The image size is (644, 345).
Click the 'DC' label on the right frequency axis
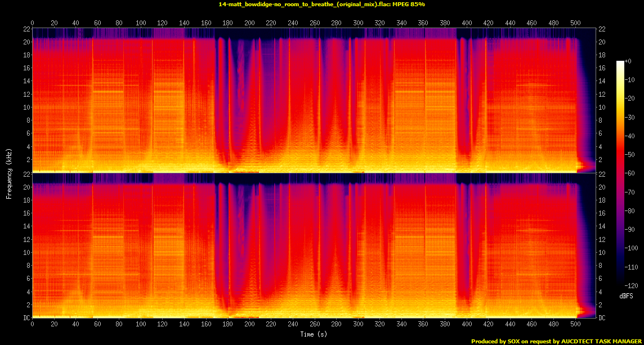point(601,317)
